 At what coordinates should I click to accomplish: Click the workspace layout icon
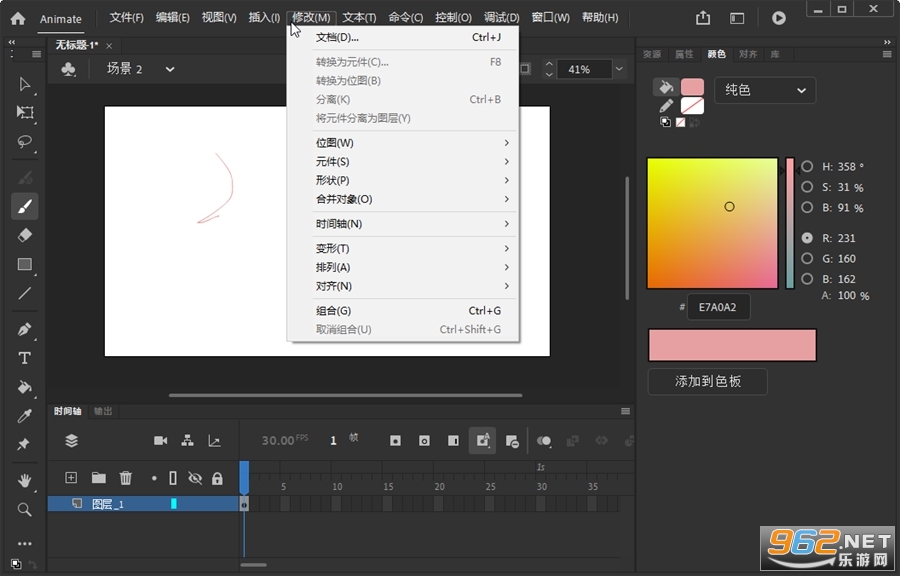(x=737, y=18)
